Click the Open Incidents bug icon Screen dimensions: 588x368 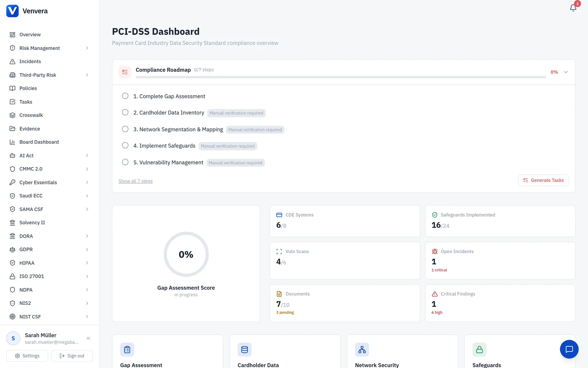(435, 251)
